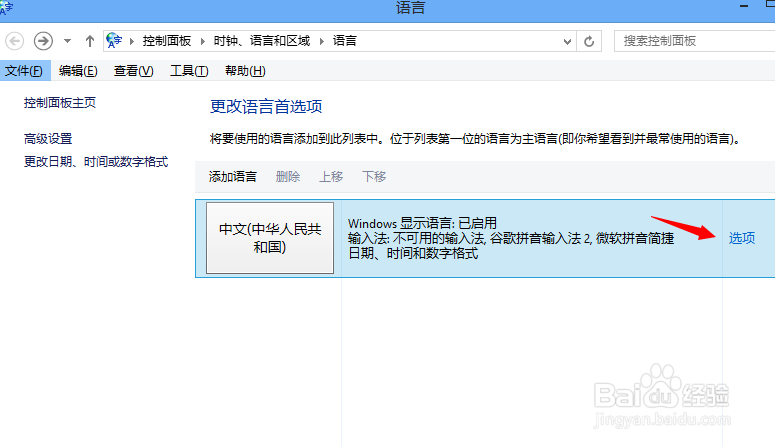The width and height of the screenshot is (775, 447).
Task: Open the 选项 link for Chinese
Action: (742, 238)
